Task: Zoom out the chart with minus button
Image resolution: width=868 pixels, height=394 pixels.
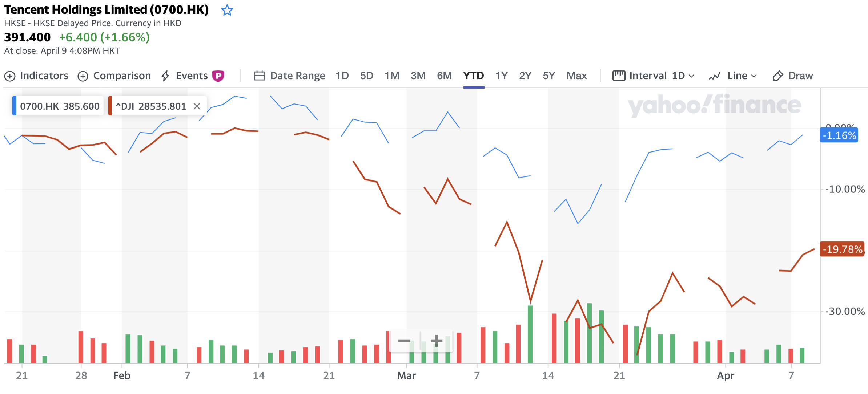Action: coord(404,341)
